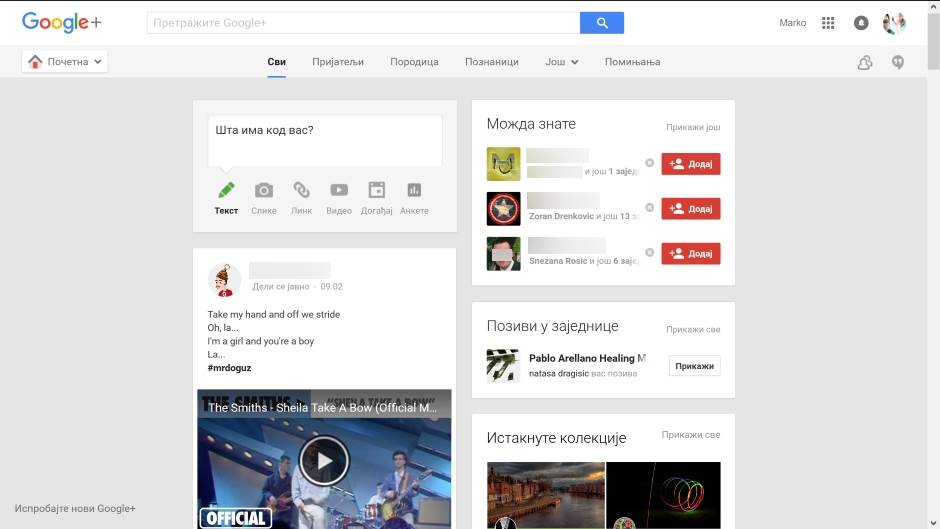The width and height of the screenshot is (940, 529).
Task: Play the Smiths video in the post
Action: [324, 461]
